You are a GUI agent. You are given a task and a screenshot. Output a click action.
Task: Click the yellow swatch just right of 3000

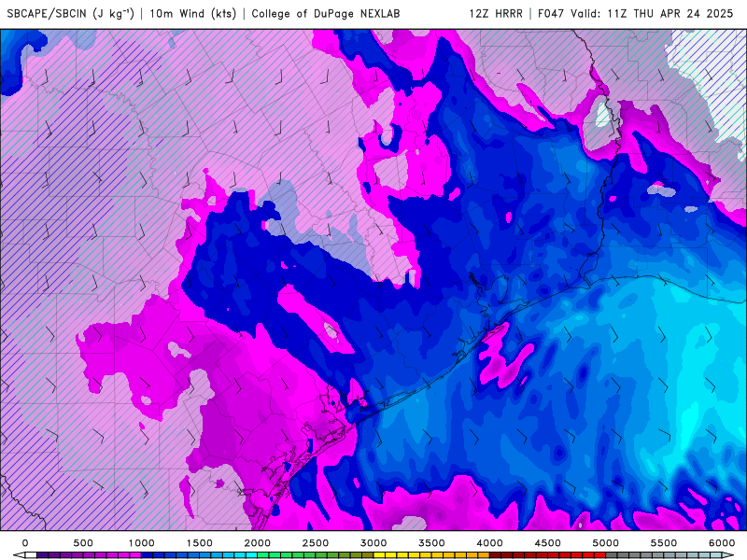point(379,555)
